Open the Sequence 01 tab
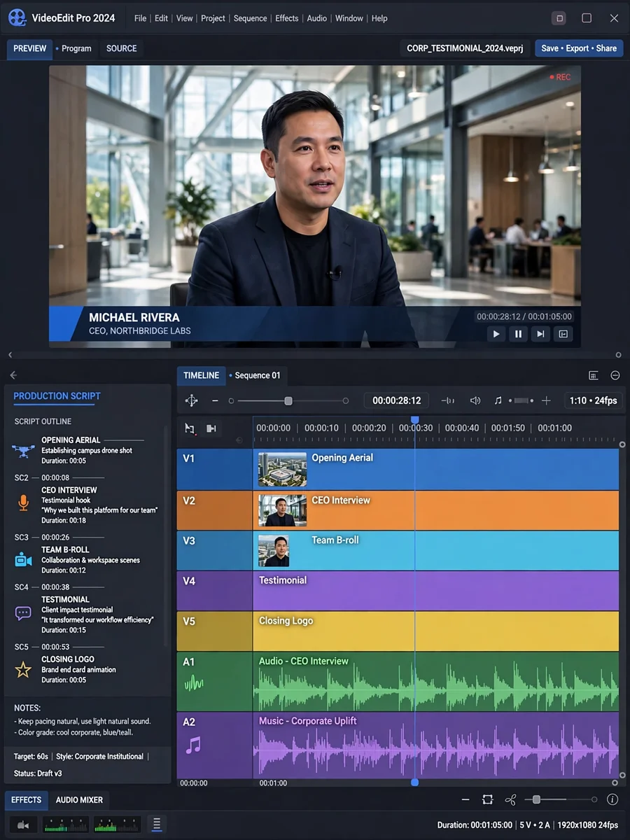630x840 pixels. pos(258,375)
